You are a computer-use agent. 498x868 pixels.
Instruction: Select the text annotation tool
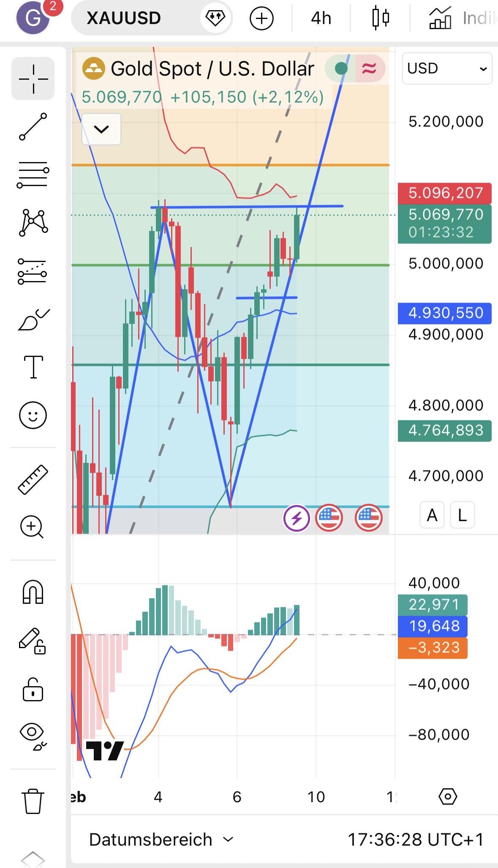pos(33,367)
